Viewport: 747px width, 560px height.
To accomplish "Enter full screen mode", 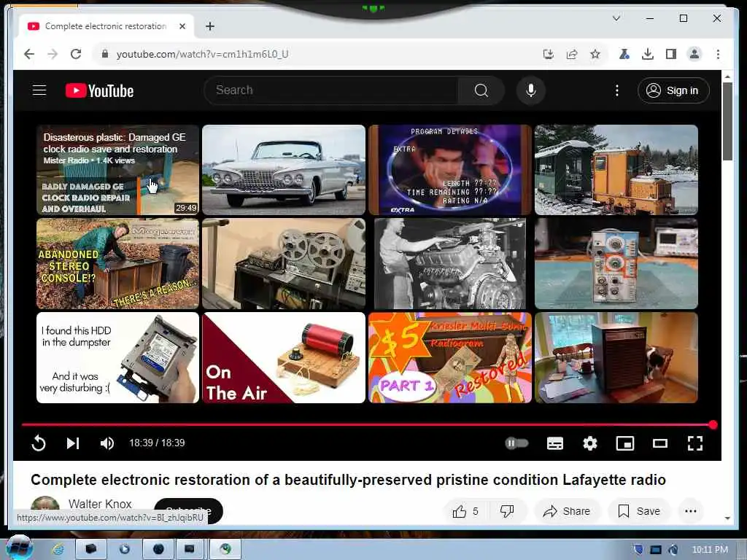I will (695, 443).
